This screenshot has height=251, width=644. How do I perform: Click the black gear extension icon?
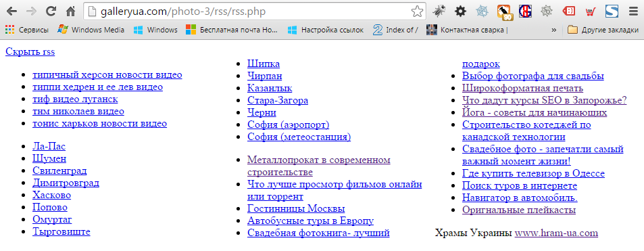pos(461,12)
